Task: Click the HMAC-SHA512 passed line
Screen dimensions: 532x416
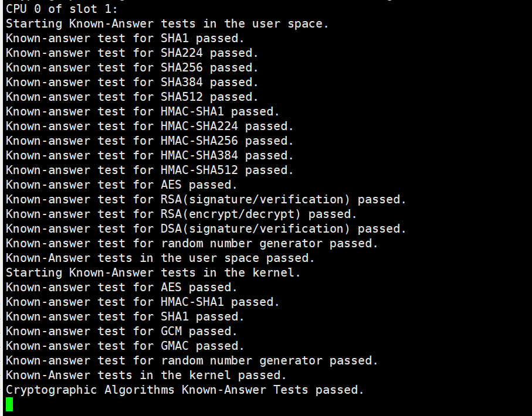Action: coord(150,170)
